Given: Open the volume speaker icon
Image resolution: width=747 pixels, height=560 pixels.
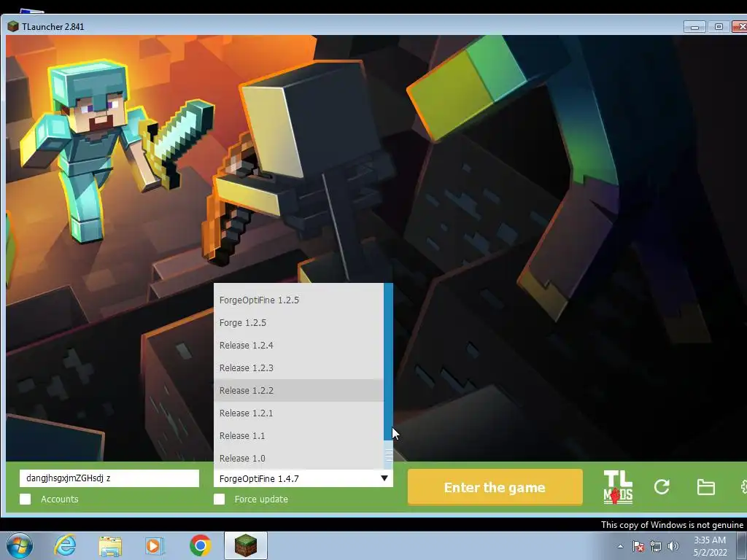Looking at the screenshot, I should click(673, 546).
